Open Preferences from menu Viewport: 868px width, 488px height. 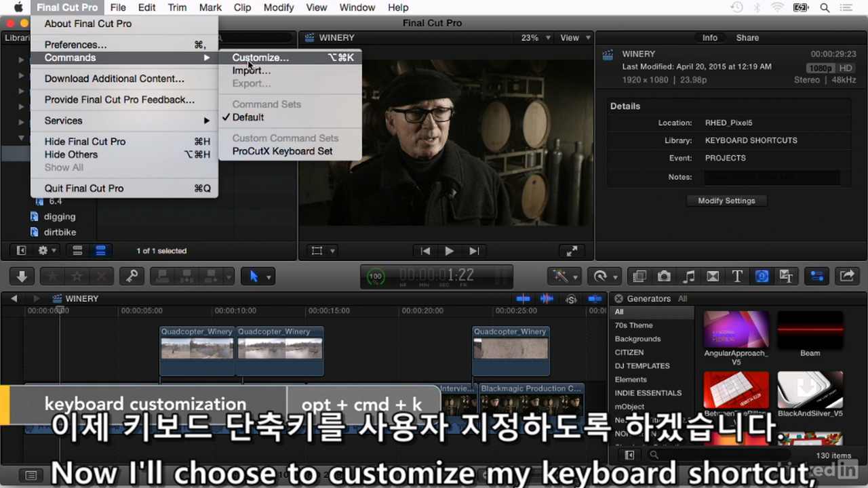pos(124,45)
